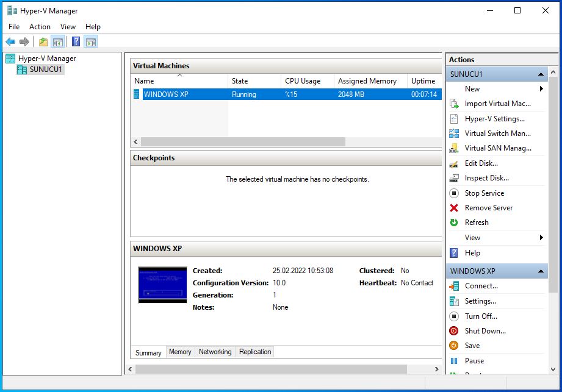
Task: Click the WINDOWS XP virtual machine row icon
Action: coord(137,94)
